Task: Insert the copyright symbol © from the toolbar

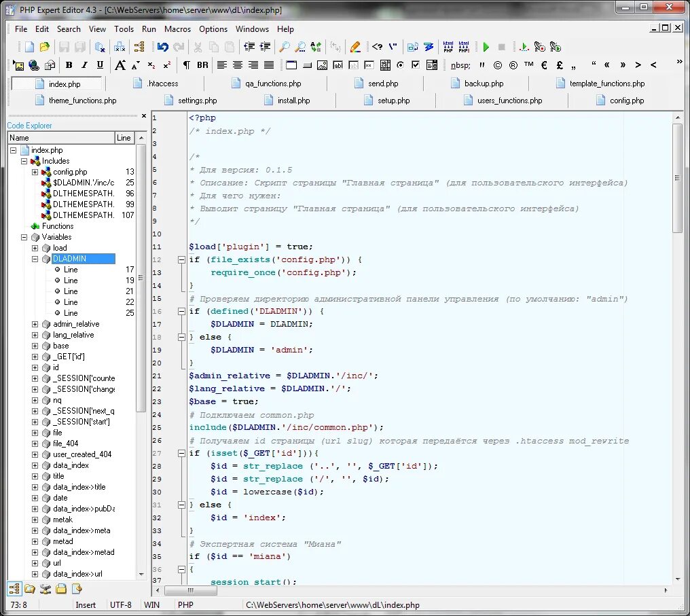Action: pos(498,65)
